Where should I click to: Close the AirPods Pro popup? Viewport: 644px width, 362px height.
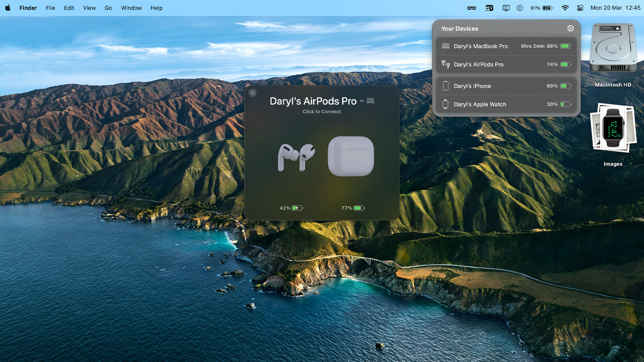[x=253, y=93]
